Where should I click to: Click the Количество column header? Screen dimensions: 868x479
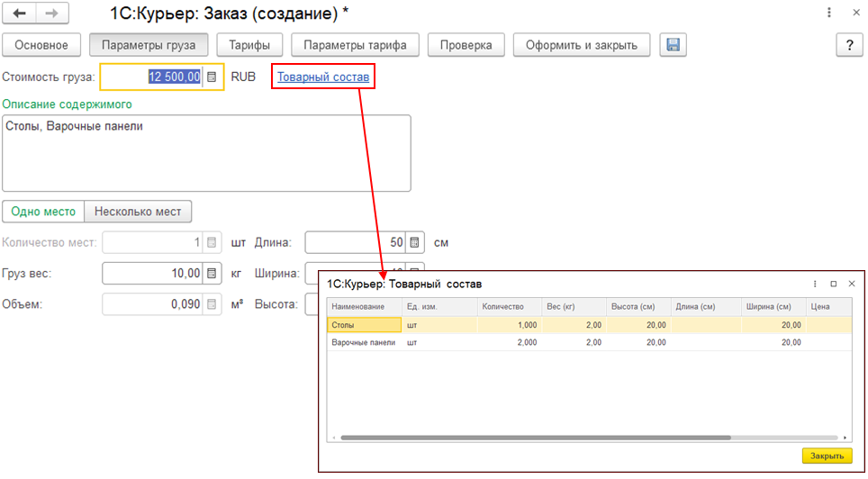[x=510, y=307]
